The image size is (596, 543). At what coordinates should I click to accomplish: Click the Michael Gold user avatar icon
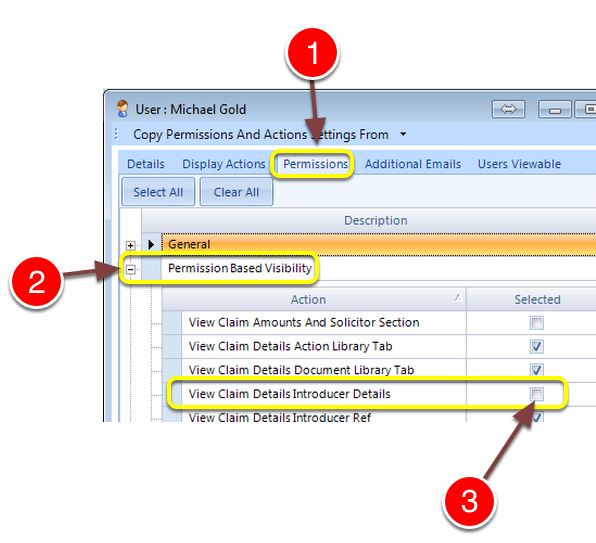[122, 109]
